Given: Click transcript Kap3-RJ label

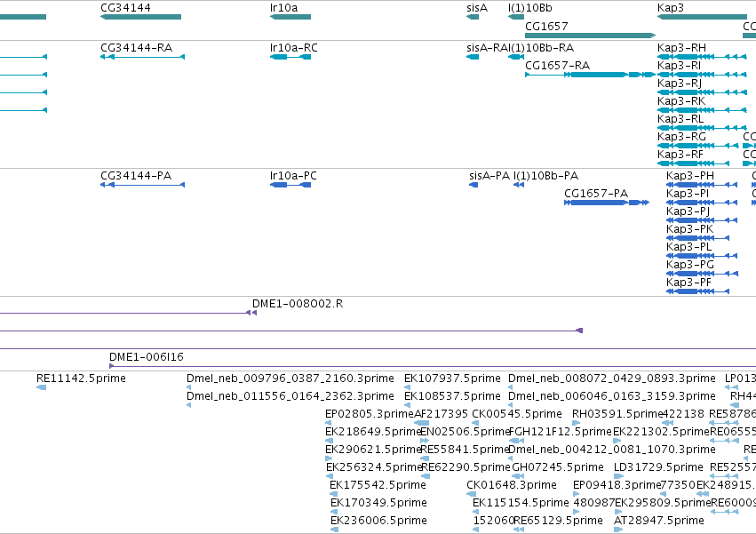Looking at the screenshot, I should pos(679,83).
